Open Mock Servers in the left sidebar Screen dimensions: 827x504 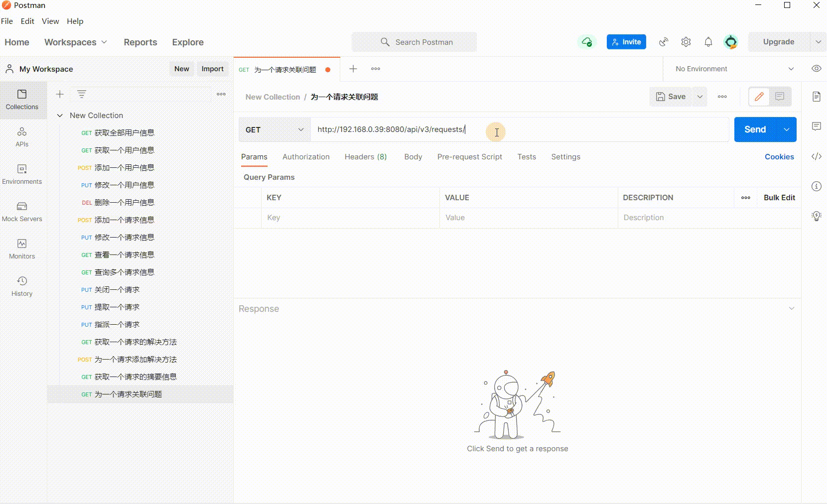22,212
